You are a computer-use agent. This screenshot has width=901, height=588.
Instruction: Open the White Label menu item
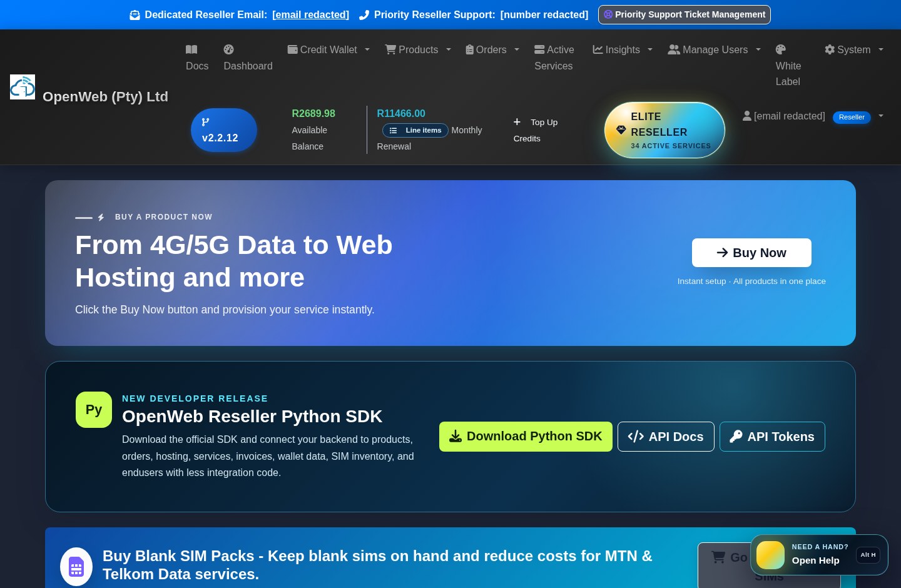point(788,66)
